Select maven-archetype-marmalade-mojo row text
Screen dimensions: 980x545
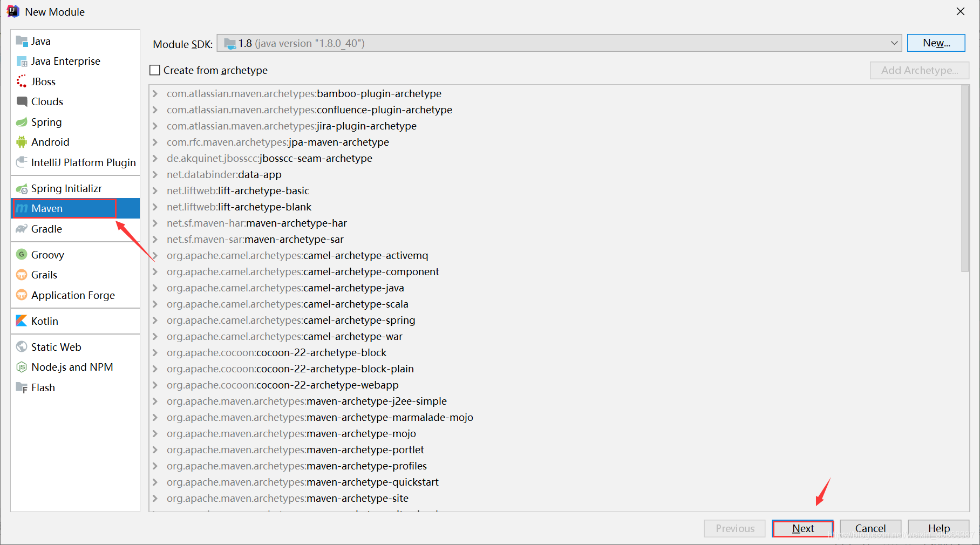coord(320,417)
